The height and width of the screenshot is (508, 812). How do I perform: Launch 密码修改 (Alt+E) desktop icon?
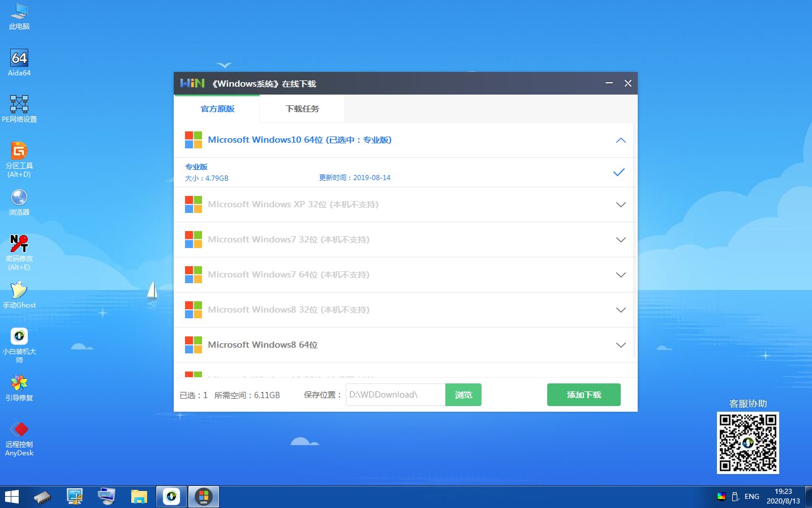[19, 252]
